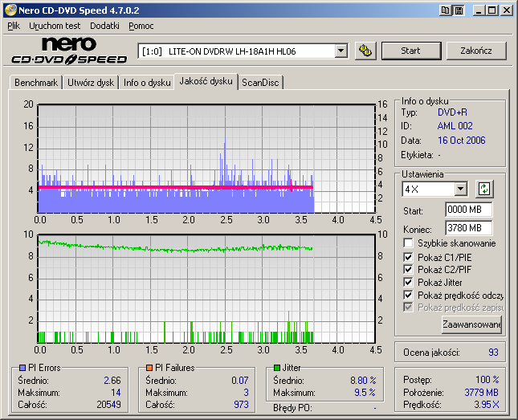Click PI Errors maximum value 14
Screen dimensions: 518x420
coord(116,393)
